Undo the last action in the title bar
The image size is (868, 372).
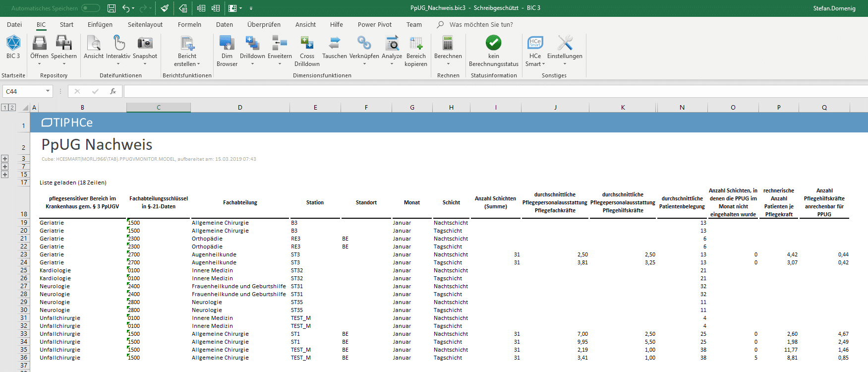pyautogui.click(x=126, y=8)
